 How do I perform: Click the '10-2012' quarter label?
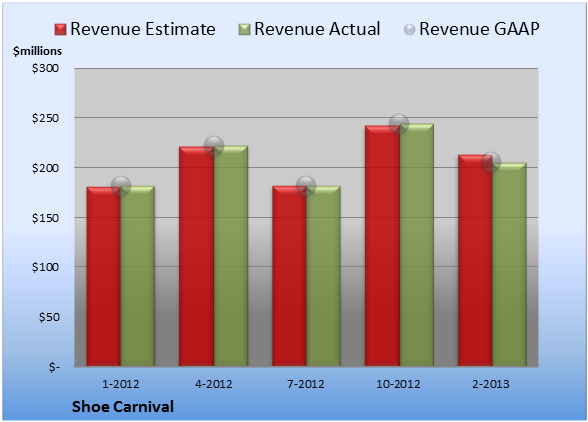[398, 384]
